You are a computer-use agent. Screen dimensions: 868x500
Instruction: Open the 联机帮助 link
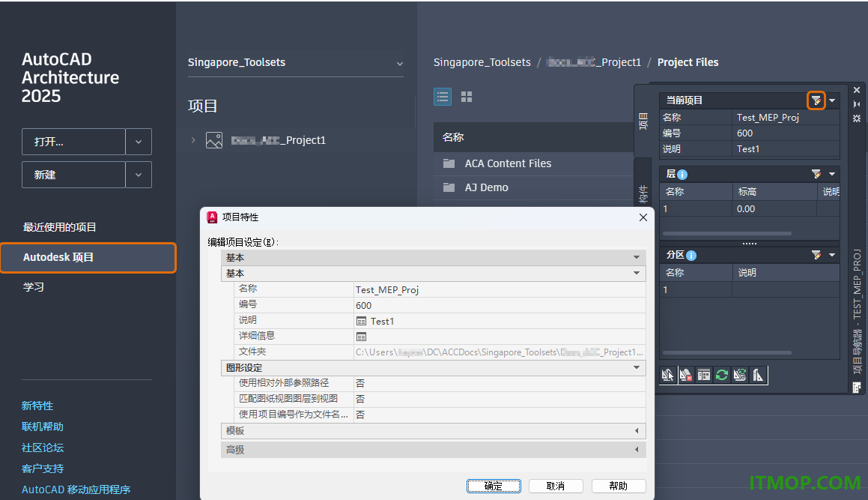click(43, 427)
